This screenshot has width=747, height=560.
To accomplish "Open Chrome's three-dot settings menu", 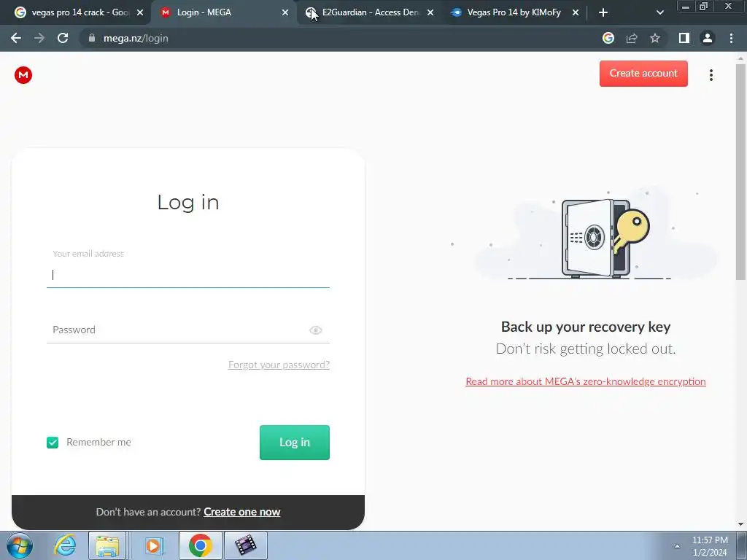I will tap(731, 38).
